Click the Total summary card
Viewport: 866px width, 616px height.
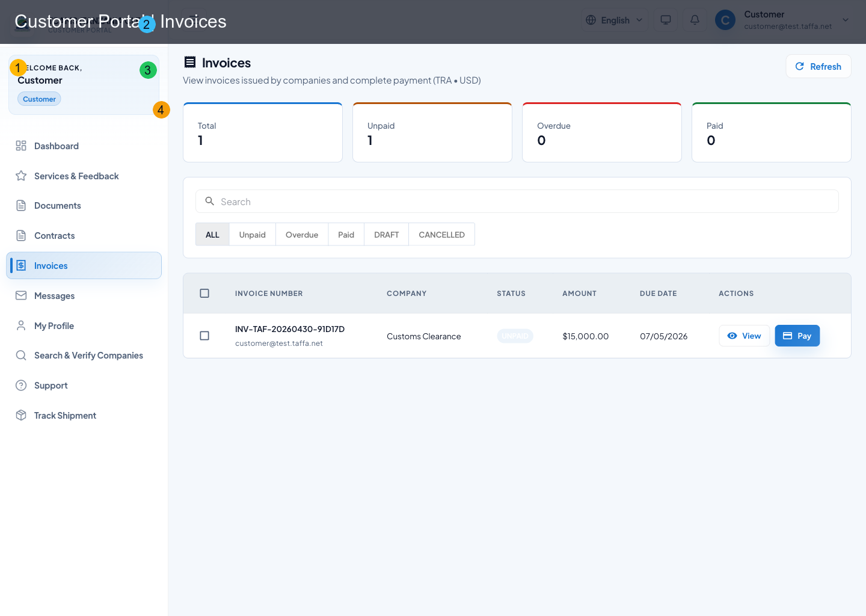(x=263, y=132)
